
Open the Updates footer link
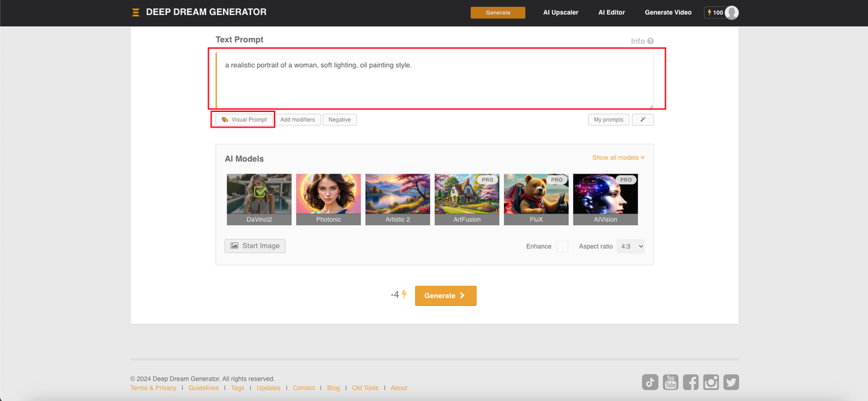(x=269, y=388)
